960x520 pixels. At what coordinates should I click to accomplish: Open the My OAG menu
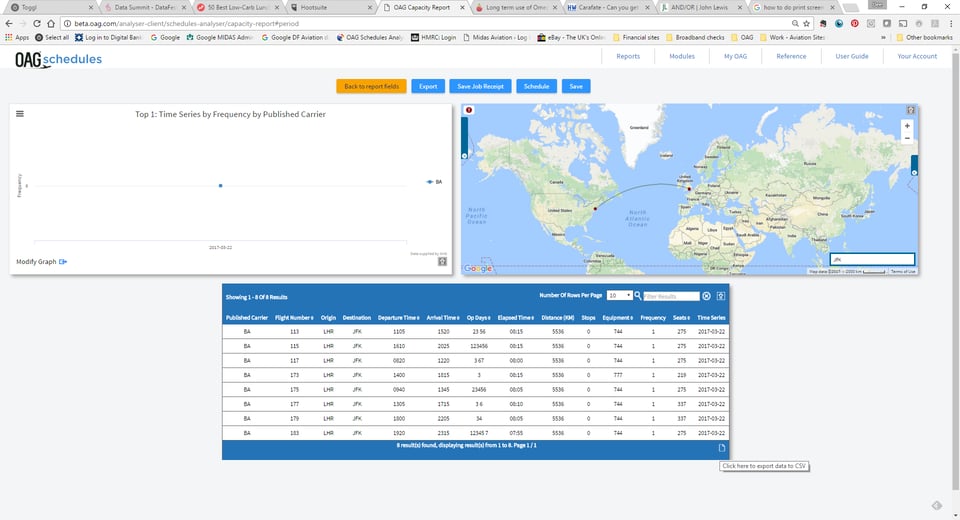[735, 56]
